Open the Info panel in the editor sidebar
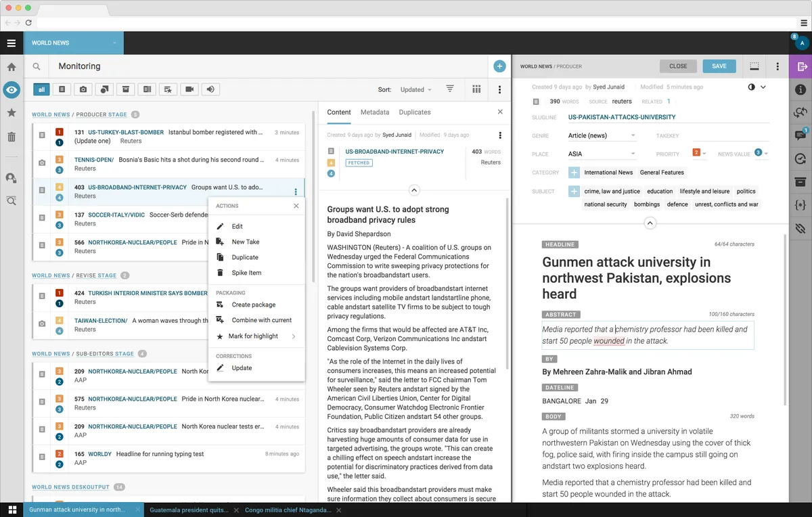The image size is (812, 517). tap(800, 89)
